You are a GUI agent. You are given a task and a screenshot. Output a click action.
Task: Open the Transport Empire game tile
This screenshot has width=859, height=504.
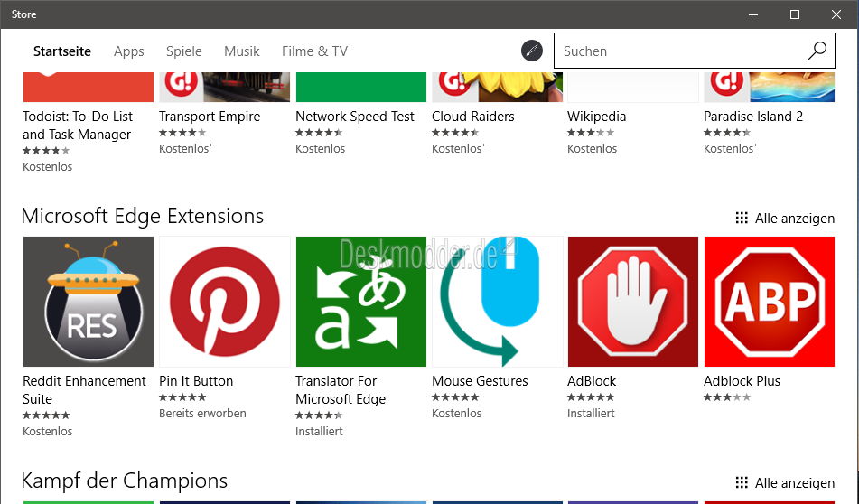[x=225, y=87]
